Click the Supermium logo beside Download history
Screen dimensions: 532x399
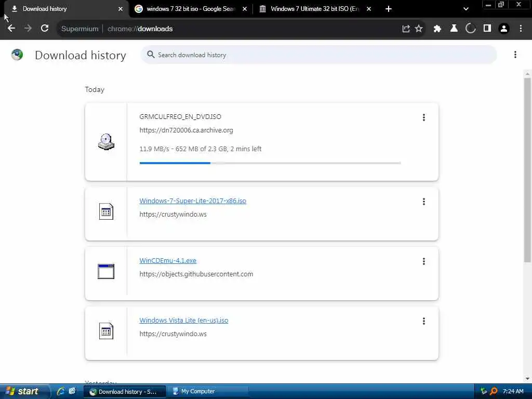17,55
